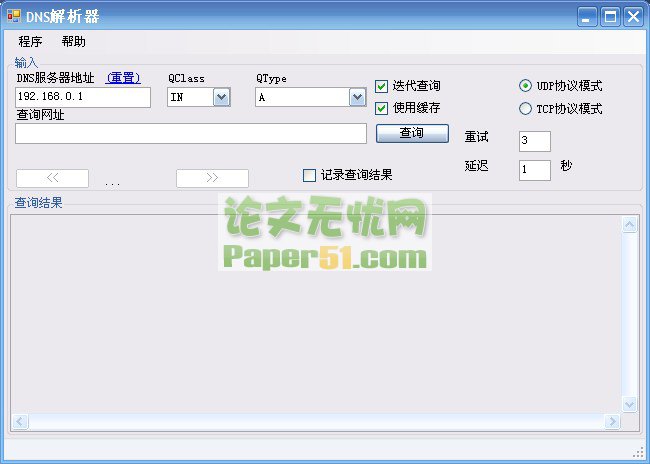Click the resize grip in status bar corner

pyautogui.click(x=638, y=453)
